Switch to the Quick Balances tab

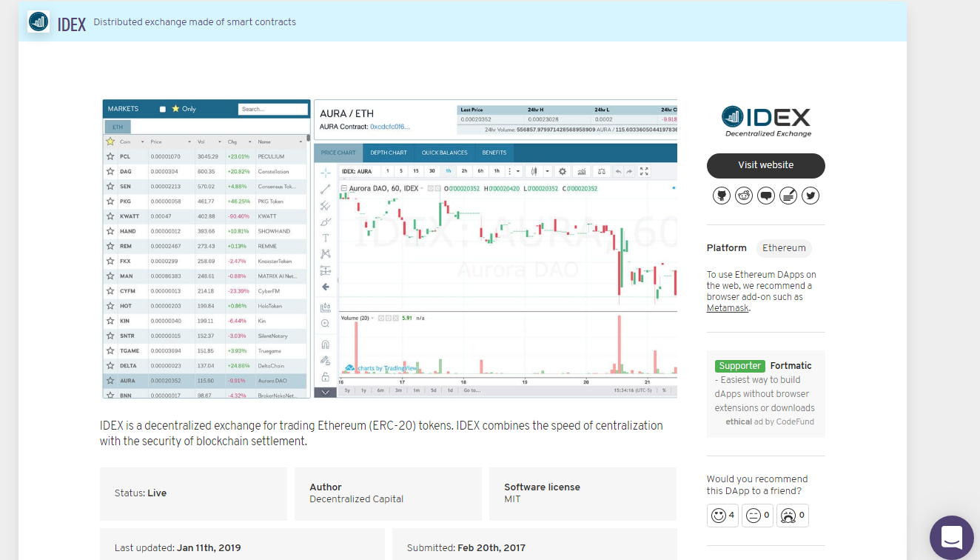445,153
